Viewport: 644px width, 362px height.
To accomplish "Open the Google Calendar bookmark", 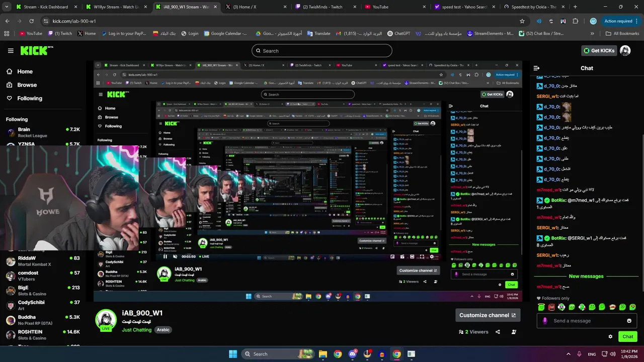I will pos(225,34).
